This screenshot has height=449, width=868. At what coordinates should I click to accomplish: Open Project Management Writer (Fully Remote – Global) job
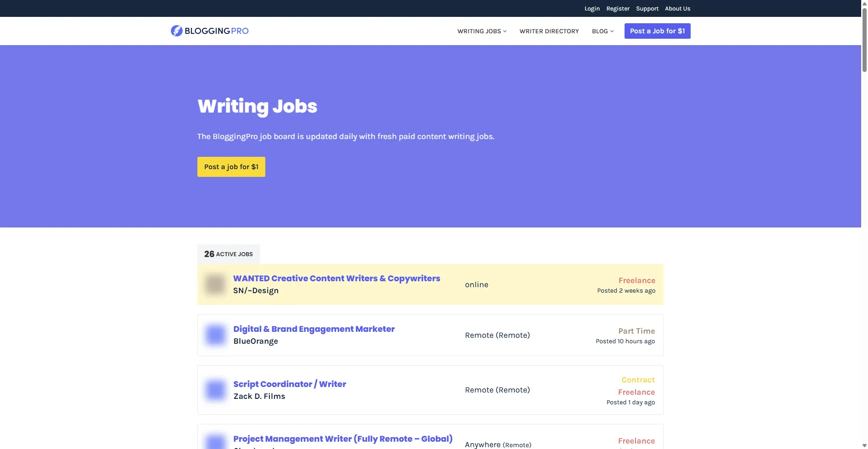pyautogui.click(x=343, y=439)
